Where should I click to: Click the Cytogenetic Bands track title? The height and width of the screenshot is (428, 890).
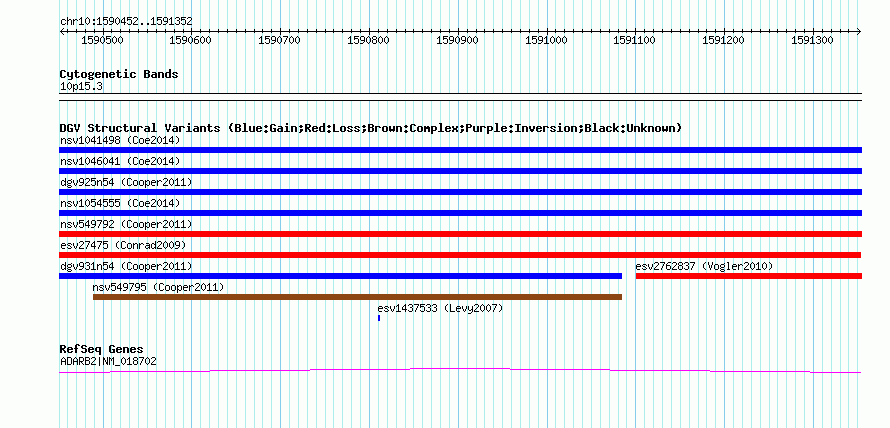pos(119,74)
